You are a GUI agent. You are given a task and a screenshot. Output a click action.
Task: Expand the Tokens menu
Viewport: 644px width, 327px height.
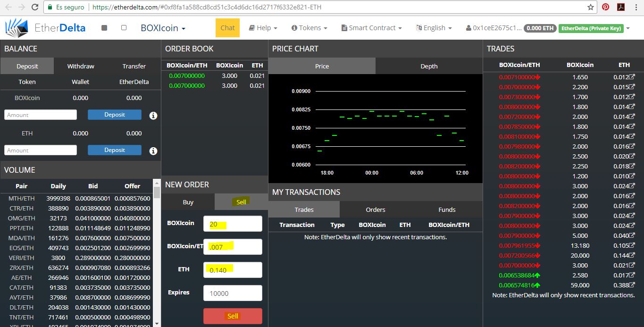click(309, 28)
